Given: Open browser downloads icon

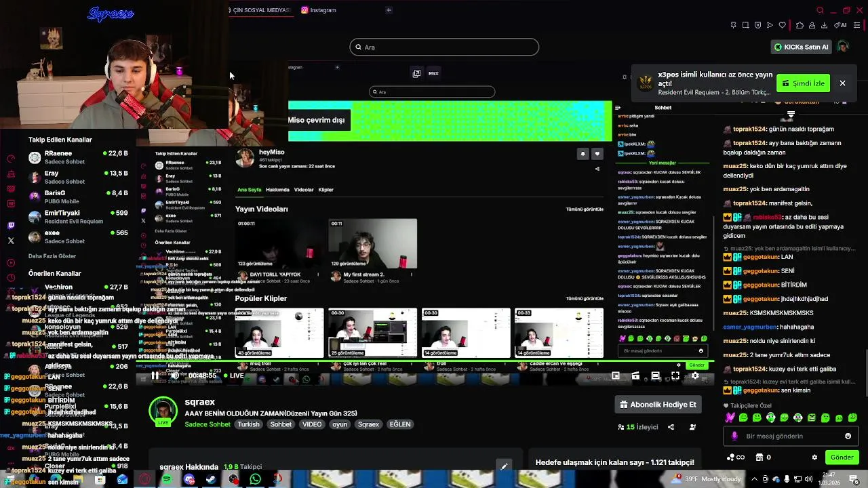Looking at the screenshot, I should (x=824, y=25).
